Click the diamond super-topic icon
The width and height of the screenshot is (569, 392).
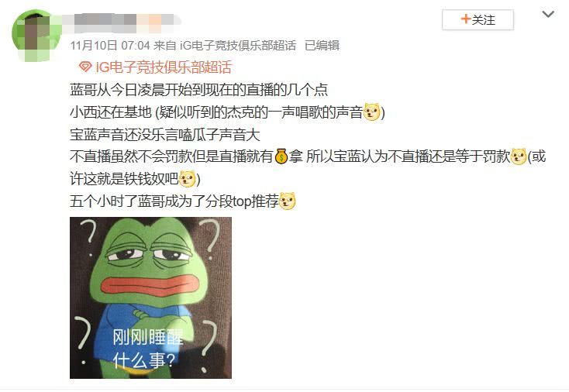[85, 67]
